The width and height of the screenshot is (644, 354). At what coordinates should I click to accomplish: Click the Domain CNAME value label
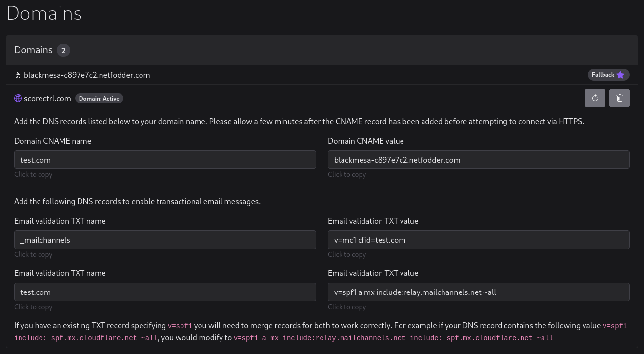pyautogui.click(x=365, y=141)
